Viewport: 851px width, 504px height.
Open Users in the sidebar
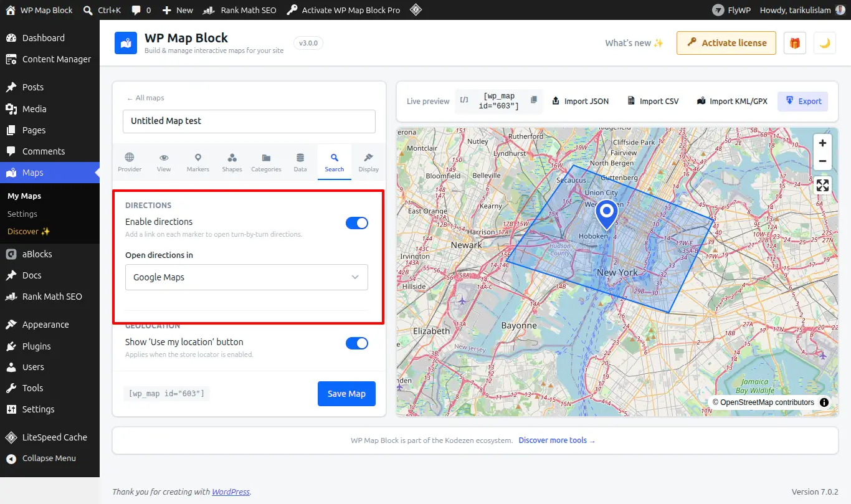(50, 367)
